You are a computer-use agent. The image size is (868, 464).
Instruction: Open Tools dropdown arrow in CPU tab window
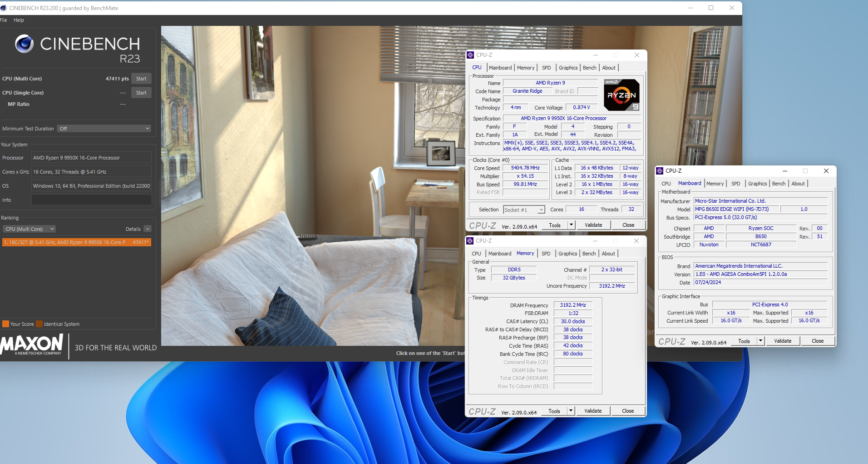(572, 225)
